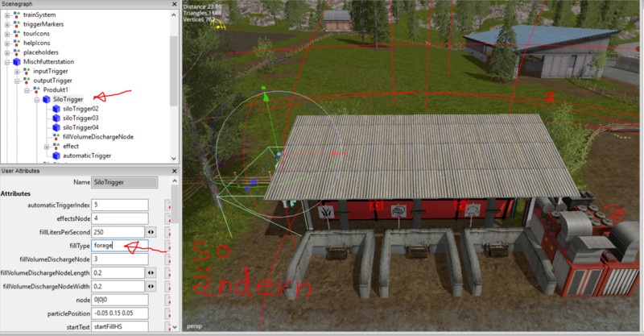
Task: Click the fillVolumeDischargeNodeWidth scrubber arrows
Action: (152, 286)
